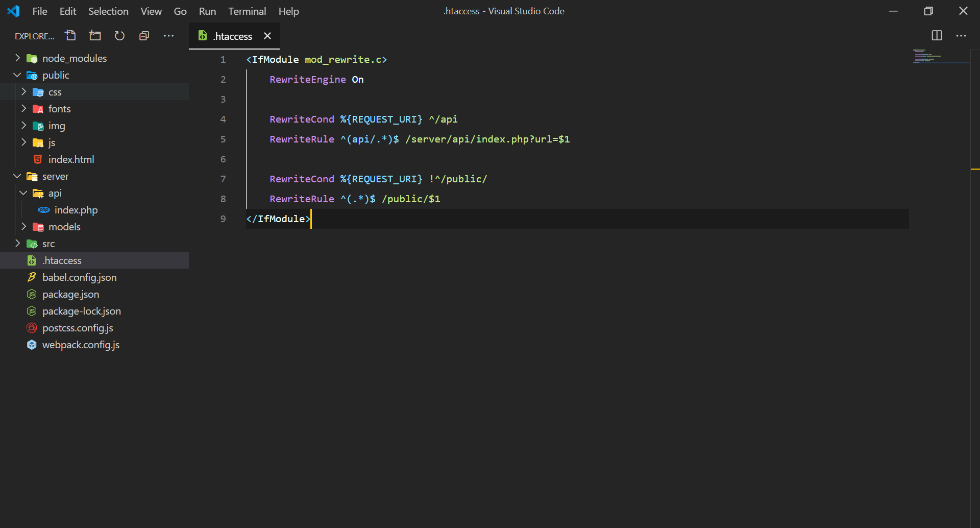The height and width of the screenshot is (528, 980).
Task: Click the js folder icon
Action: (x=38, y=142)
